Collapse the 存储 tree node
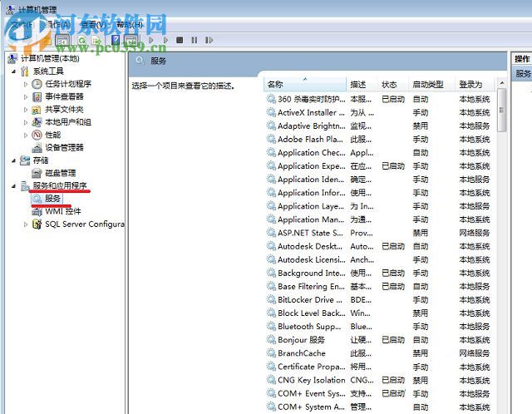Viewport: 532px width, 414px height. point(13,160)
